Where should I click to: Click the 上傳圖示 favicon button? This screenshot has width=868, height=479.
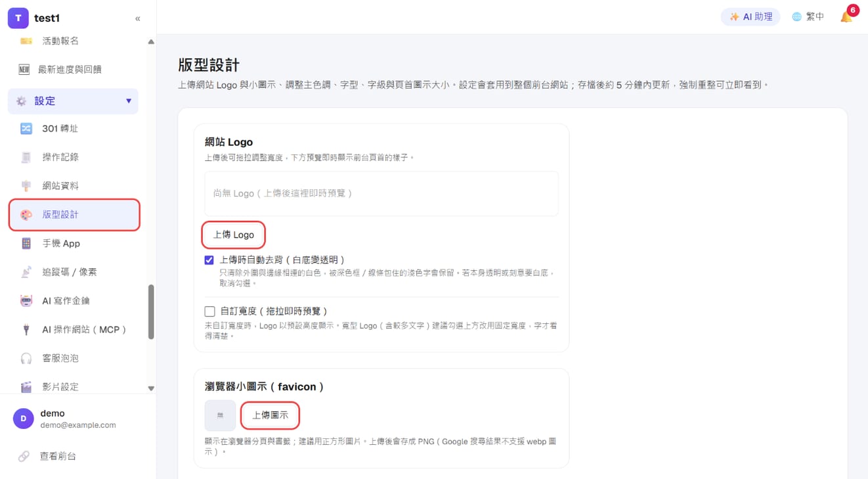point(271,415)
